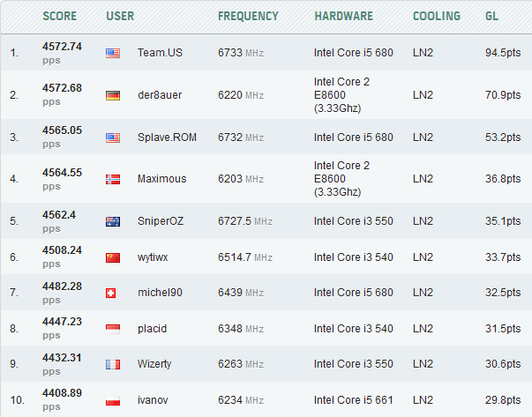Click Intel Core i5 661 in ivanov row
Screen dimensions: 532x417
pos(353,400)
